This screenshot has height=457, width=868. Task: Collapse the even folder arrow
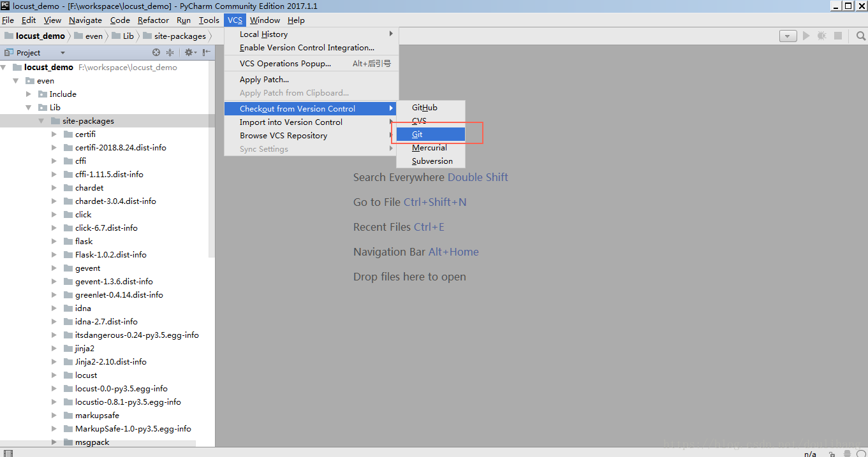click(x=16, y=80)
